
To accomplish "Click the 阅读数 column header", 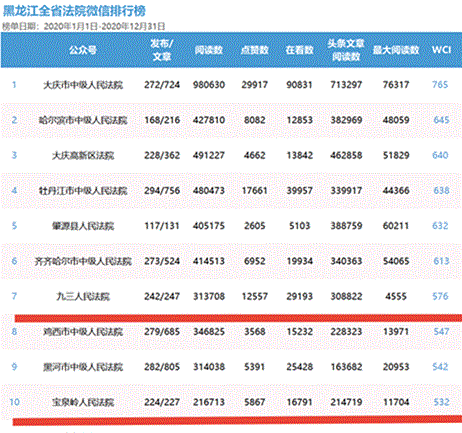I will pos(209,50).
